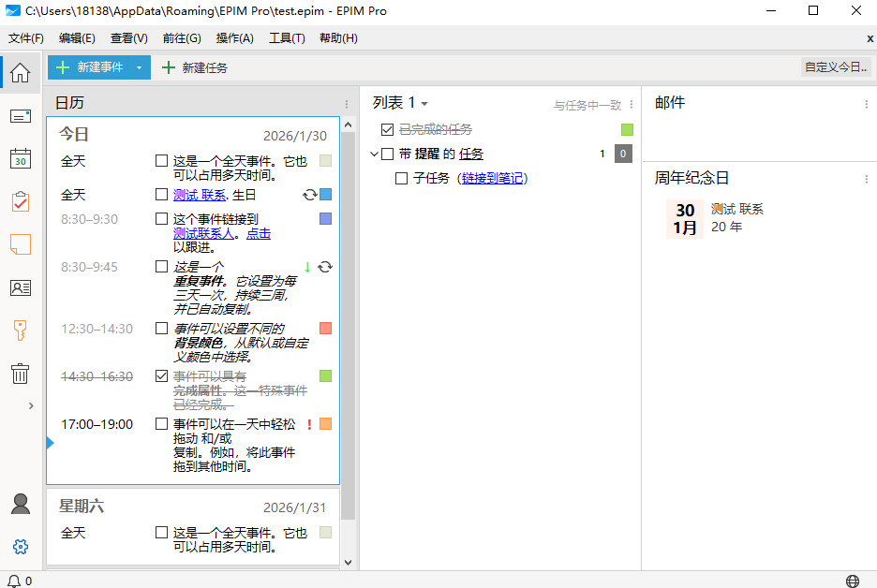Open the user account icon in sidebar

click(21, 504)
